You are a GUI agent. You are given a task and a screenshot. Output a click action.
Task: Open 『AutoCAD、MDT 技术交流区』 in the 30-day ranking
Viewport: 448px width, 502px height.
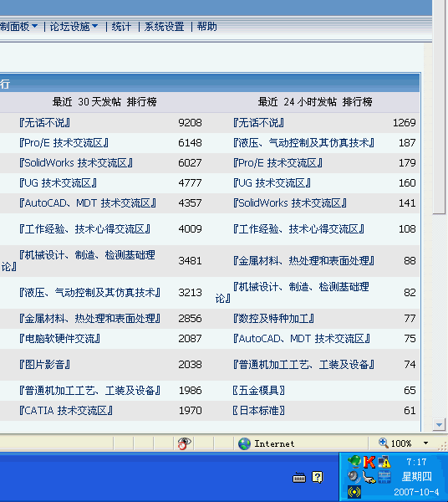(x=88, y=203)
